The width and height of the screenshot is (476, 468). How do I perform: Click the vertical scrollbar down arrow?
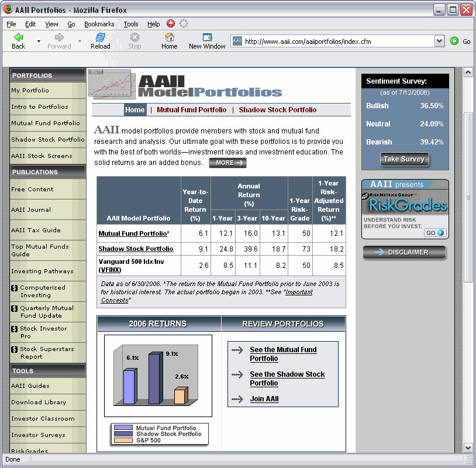469,447
